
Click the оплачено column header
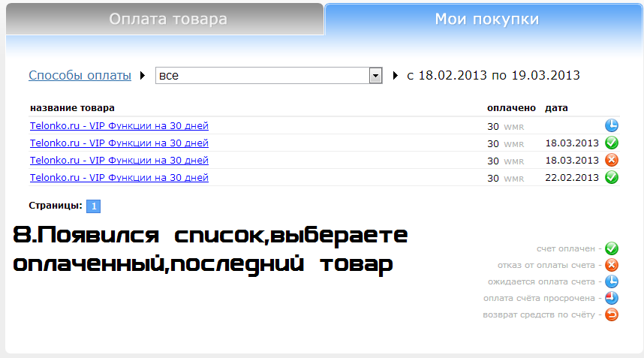point(511,108)
